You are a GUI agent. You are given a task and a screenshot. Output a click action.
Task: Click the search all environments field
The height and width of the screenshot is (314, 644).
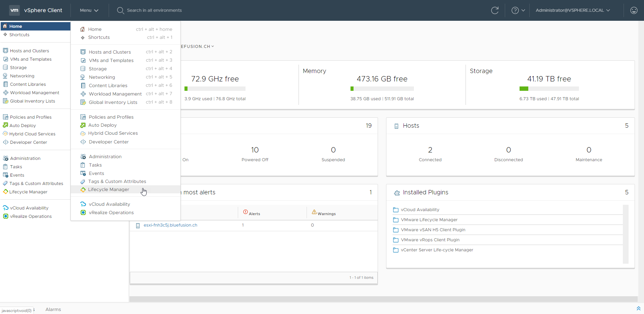[x=154, y=10]
